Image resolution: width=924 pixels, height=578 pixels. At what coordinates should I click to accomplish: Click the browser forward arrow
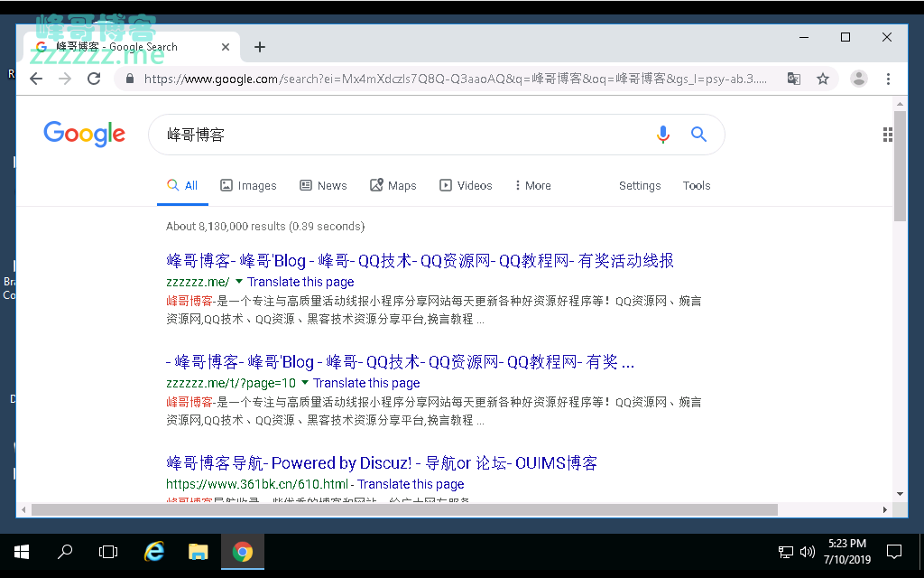click(x=65, y=79)
